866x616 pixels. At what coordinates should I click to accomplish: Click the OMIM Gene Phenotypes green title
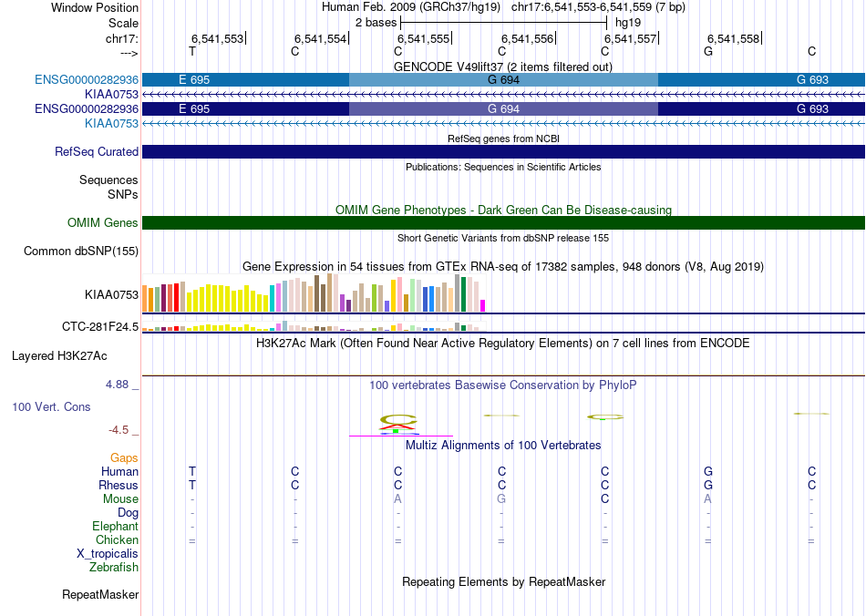[x=504, y=210]
